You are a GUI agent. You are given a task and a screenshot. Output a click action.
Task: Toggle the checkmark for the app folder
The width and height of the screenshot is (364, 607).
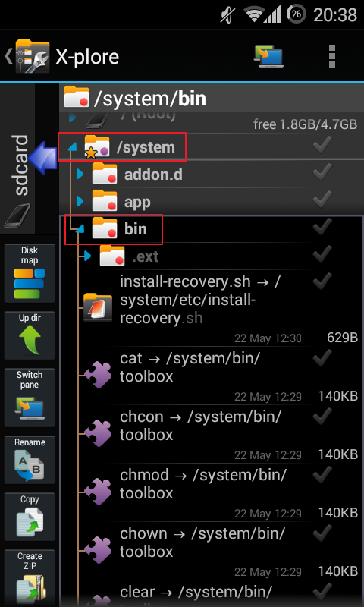[x=322, y=200]
